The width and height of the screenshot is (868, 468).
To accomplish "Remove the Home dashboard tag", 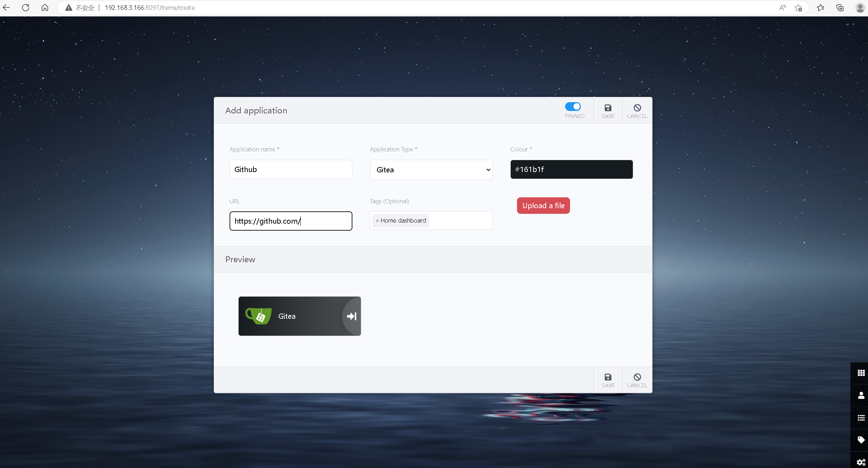I will [x=377, y=221].
